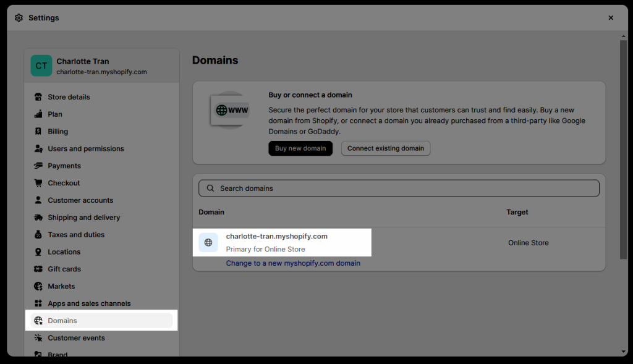
Task: Click the Gift cards icon
Action: pyautogui.click(x=38, y=269)
